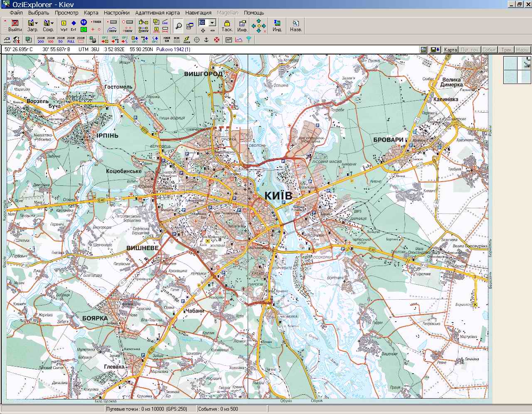The height and width of the screenshot is (414, 532).
Task: Click the ІРПІНЬ label on map
Action: click(x=107, y=136)
